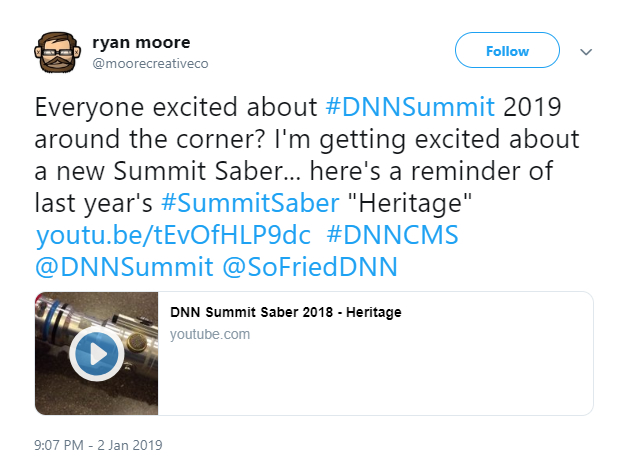Visit the @DNNSummit mention
The image size is (619, 467).
(x=124, y=267)
